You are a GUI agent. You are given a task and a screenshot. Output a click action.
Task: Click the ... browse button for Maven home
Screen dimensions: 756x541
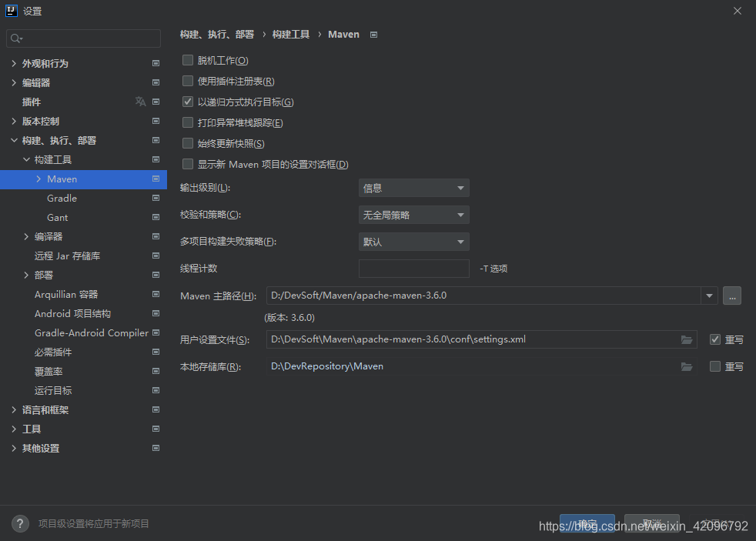click(x=732, y=296)
